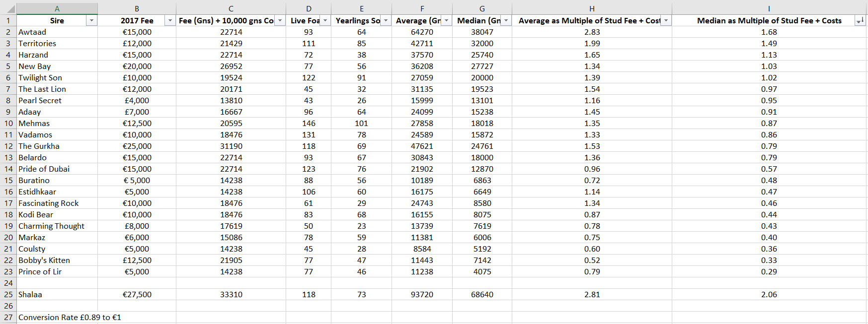Select row 1 header

(8, 20)
